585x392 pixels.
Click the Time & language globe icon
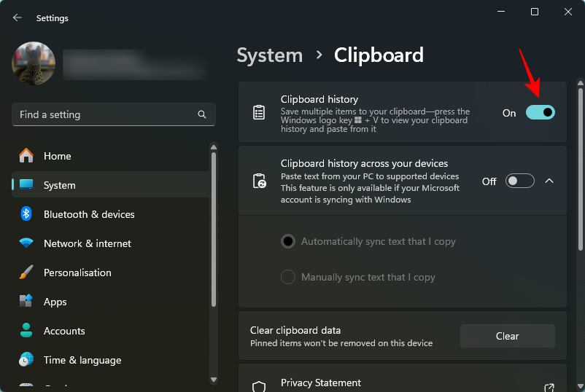tap(26, 359)
